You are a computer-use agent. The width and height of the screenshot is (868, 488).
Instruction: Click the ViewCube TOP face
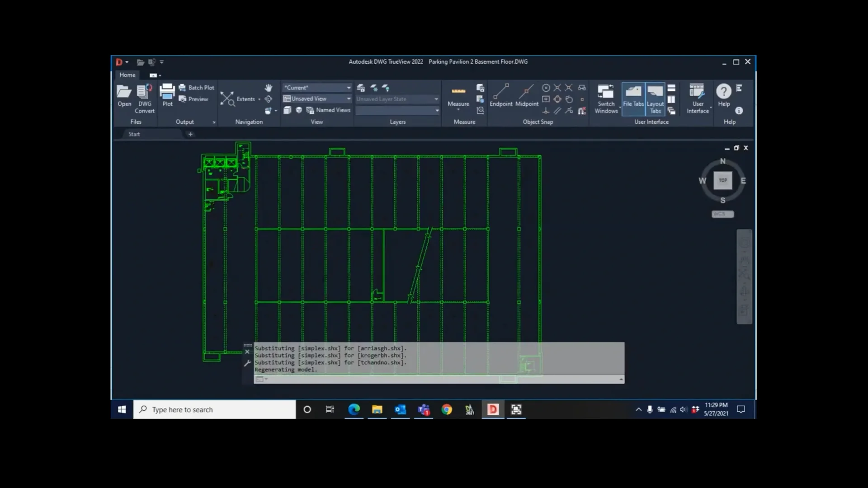point(722,180)
